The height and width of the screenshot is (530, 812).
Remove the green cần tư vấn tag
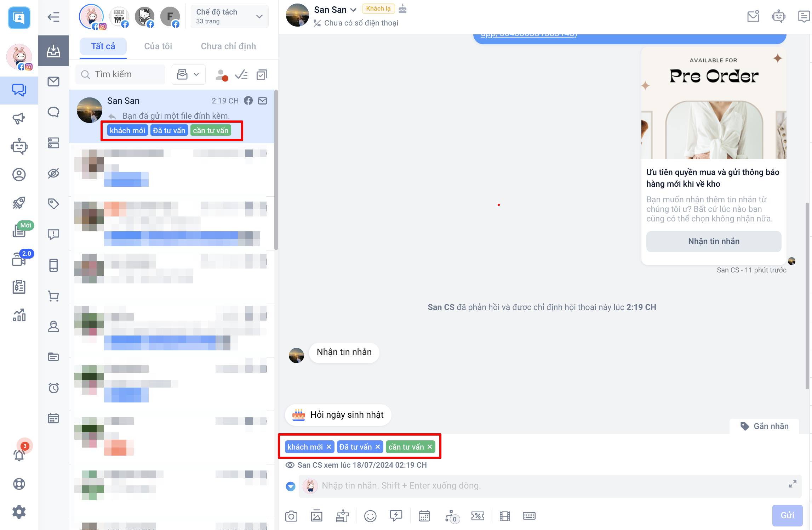tap(430, 447)
